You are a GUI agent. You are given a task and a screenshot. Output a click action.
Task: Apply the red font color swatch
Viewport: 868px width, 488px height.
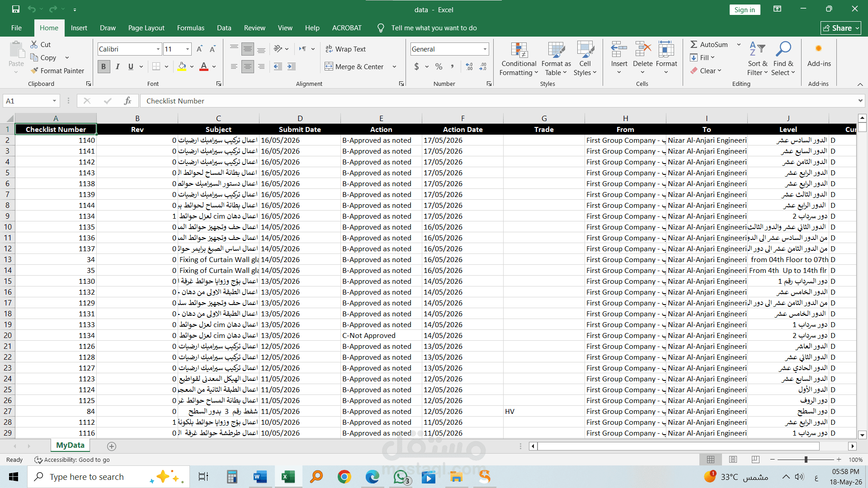[204, 66]
